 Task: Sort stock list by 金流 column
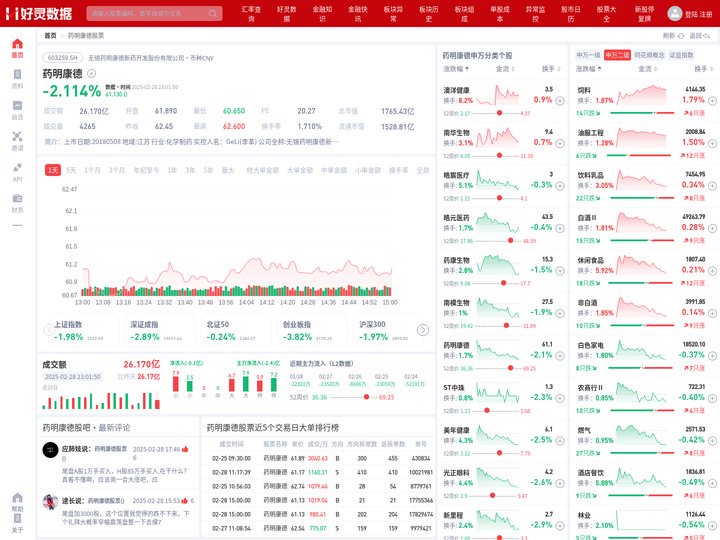pos(505,69)
